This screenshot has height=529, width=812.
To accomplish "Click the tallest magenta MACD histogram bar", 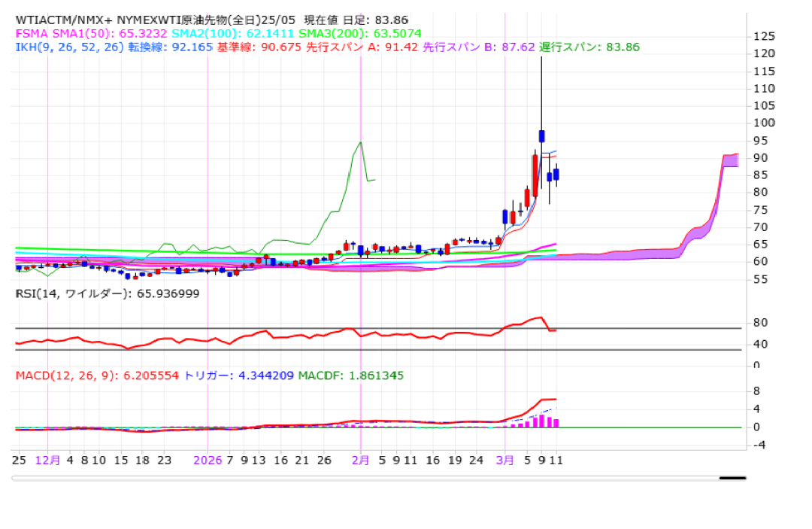I will (x=541, y=420).
